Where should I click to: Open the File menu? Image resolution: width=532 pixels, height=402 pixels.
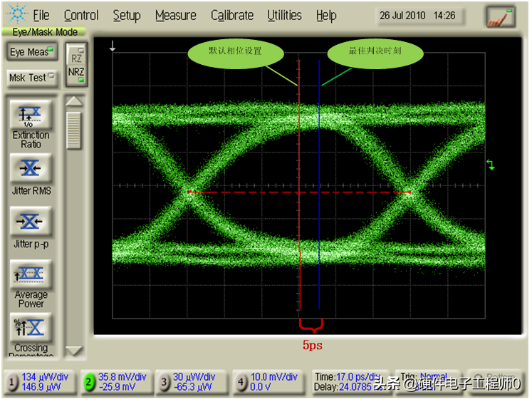pyautogui.click(x=41, y=15)
